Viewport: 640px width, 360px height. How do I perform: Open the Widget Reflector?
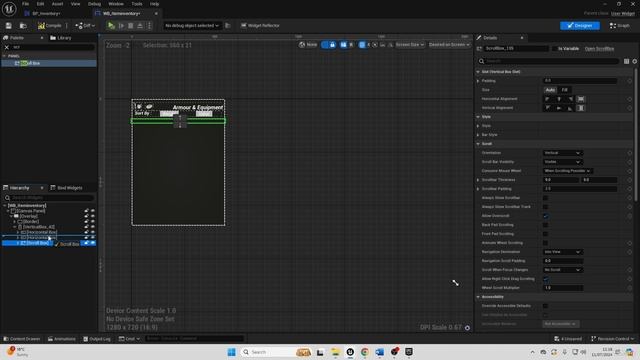[x=260, y=26]
